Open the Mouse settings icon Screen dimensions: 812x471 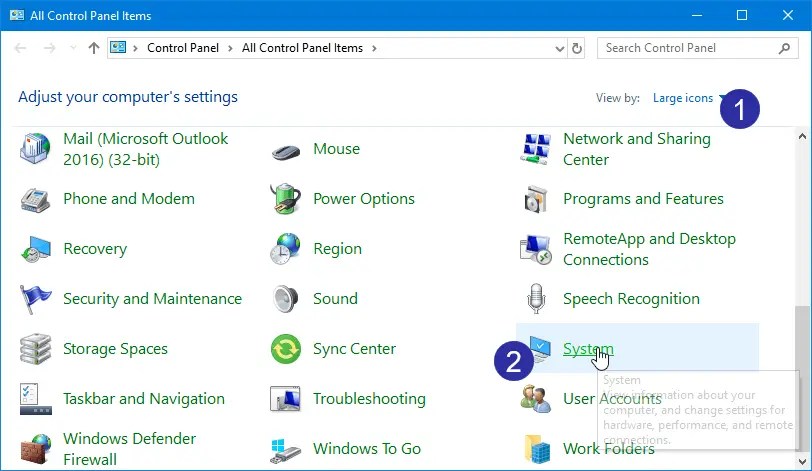coord(286,150)
